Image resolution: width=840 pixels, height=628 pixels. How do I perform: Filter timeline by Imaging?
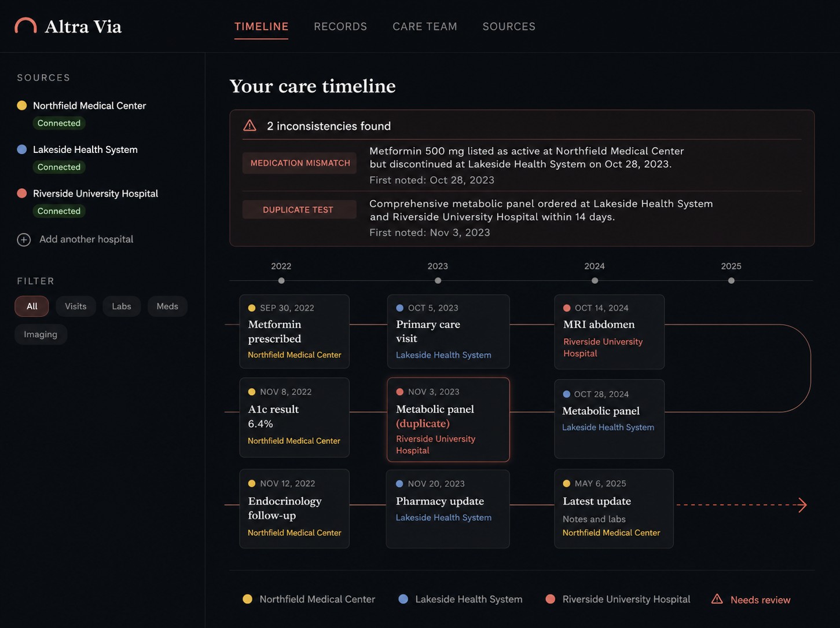click(x=41, y=334)
